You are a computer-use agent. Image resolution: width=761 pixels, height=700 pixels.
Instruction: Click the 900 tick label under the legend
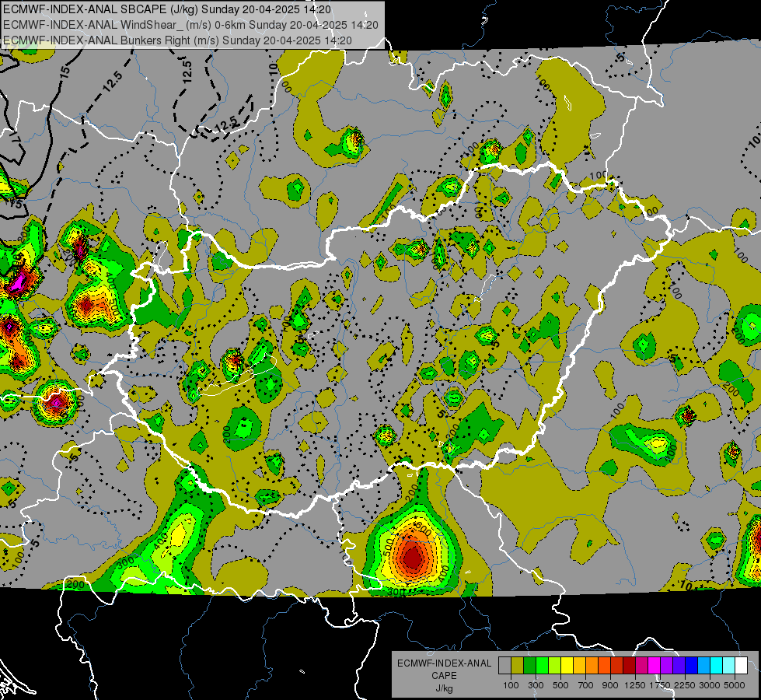click(x=610, y=685)
